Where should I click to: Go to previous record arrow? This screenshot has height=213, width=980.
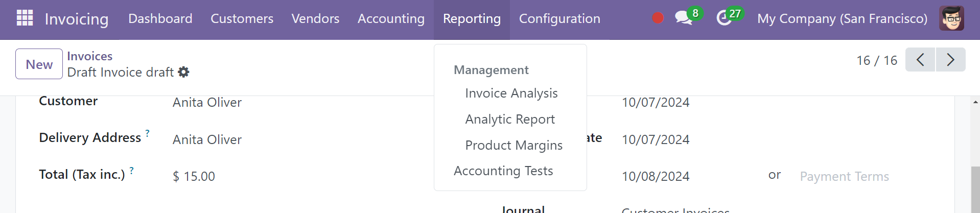tap(920, 60)
